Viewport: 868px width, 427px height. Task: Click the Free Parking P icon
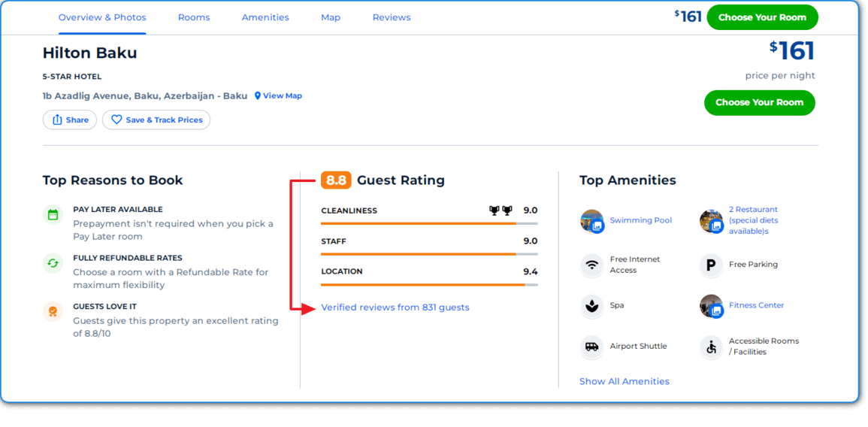pyautogui.click(x=711, y=265)
